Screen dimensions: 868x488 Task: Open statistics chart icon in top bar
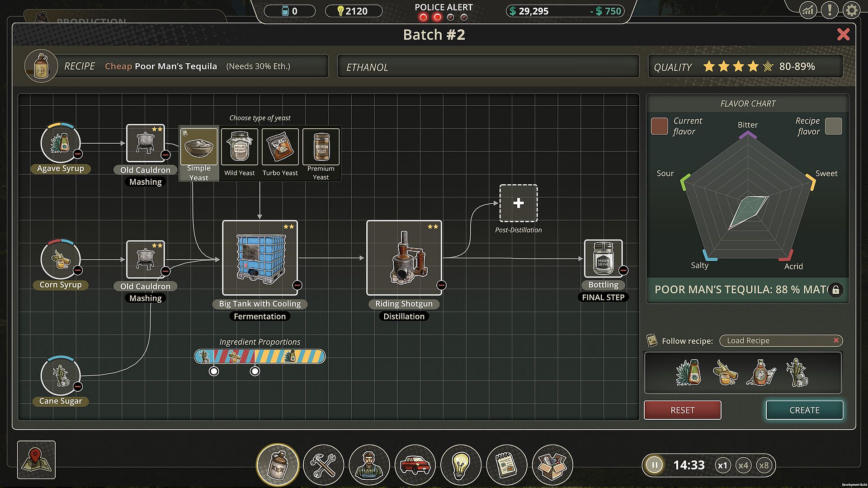(808, 10)
